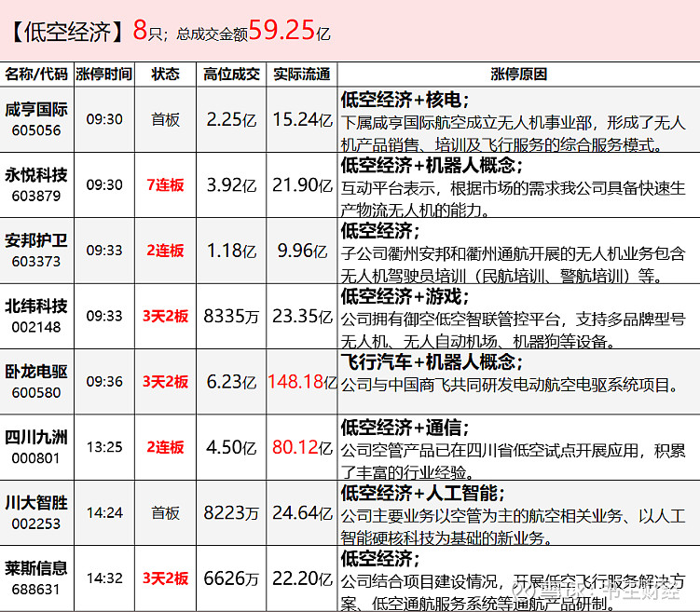Click the 3.92亿 turnover value
This screenshot has width=700, height=612.
(x=231, y=185)
